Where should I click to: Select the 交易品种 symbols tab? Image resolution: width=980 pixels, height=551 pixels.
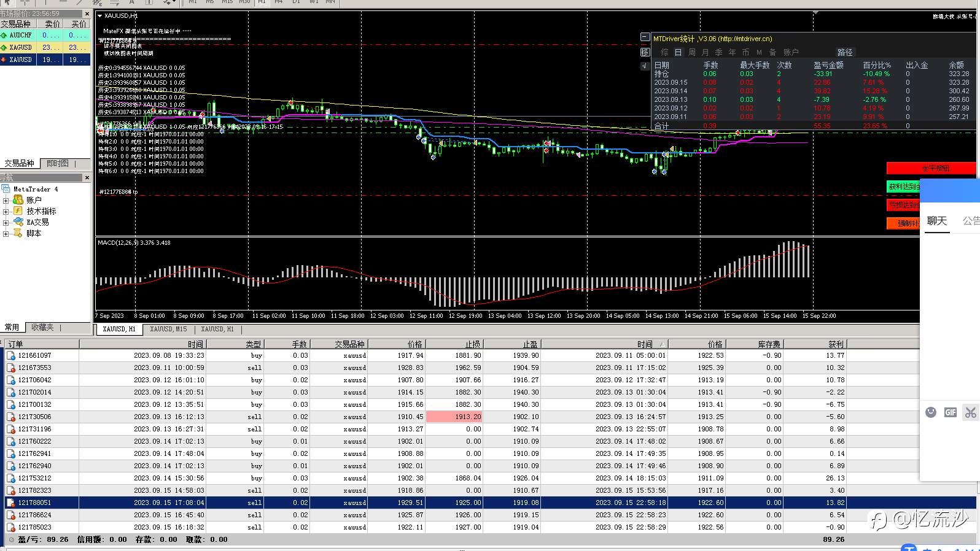click(20, 164)
